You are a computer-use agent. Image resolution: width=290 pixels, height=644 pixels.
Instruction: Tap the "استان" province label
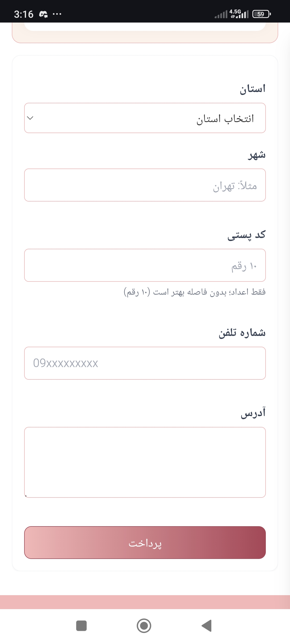point(252,89)
